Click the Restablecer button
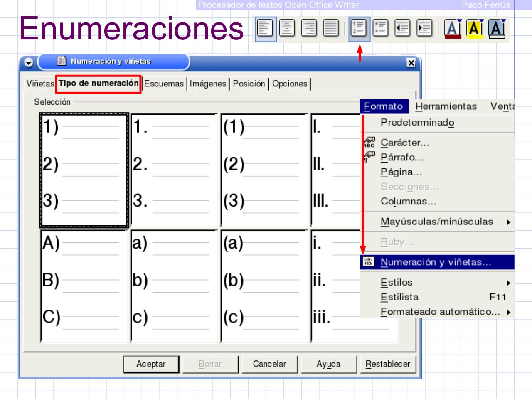Screen dimensions: 532x399 click(x=388, y=364)
